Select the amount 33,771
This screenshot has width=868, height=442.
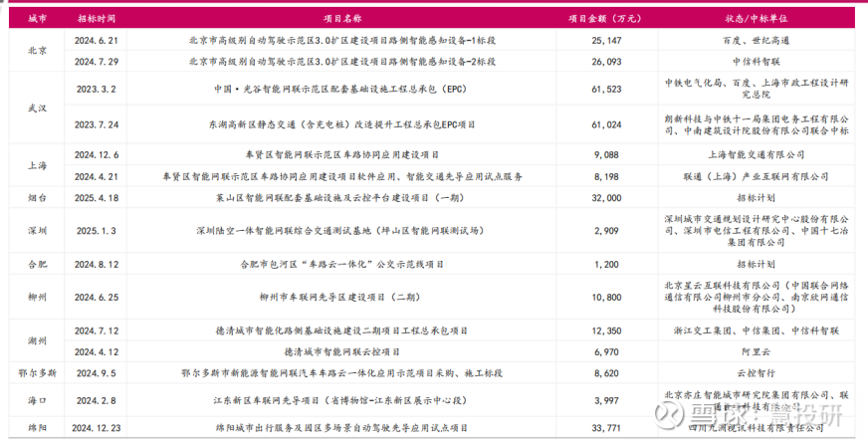tap(606, 428)
